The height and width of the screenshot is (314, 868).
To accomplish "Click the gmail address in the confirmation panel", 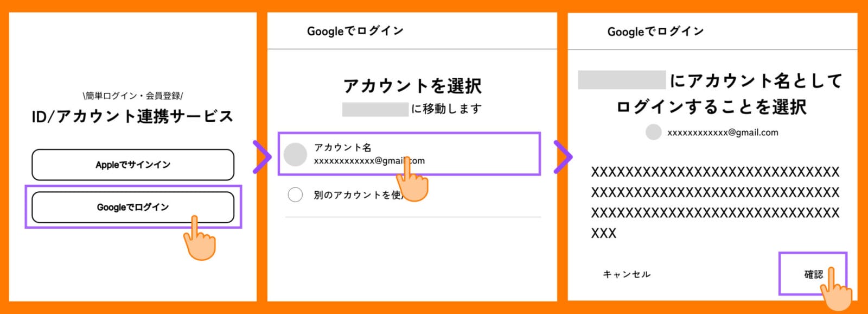I will (x=723, y=133).
